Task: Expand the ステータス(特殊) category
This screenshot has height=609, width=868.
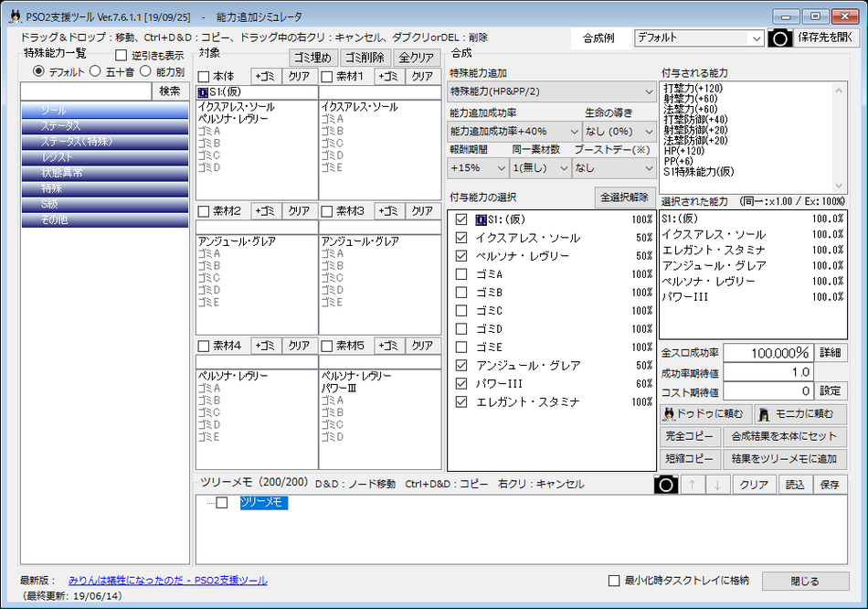Action: [105, 142]
